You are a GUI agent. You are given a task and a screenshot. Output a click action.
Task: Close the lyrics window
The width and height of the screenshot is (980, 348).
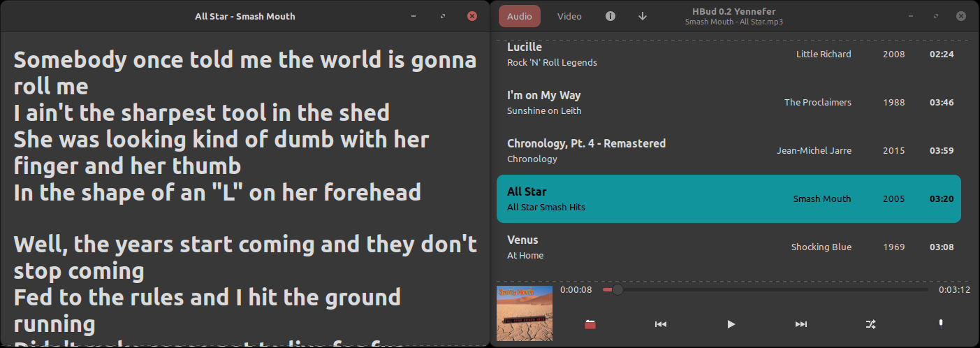[472, 16]
